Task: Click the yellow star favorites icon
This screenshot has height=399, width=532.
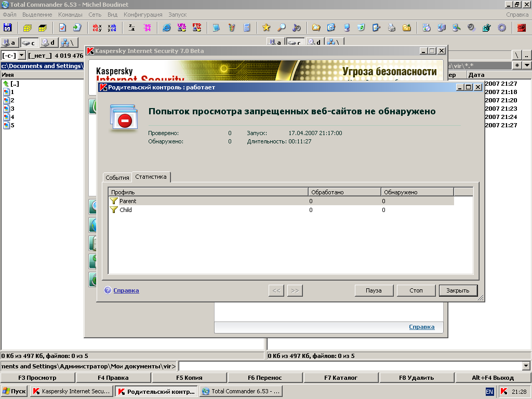Action: [x=267, y=28]
